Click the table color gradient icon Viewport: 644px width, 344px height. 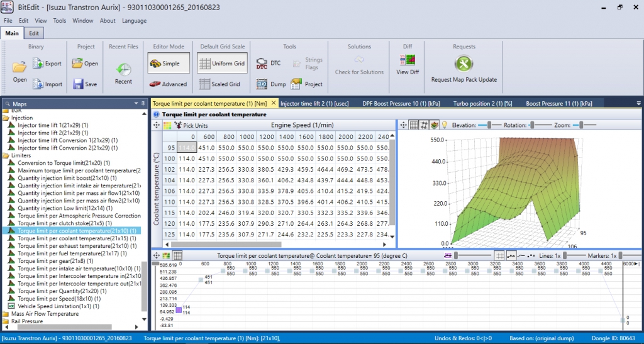[x=167, y=125]
